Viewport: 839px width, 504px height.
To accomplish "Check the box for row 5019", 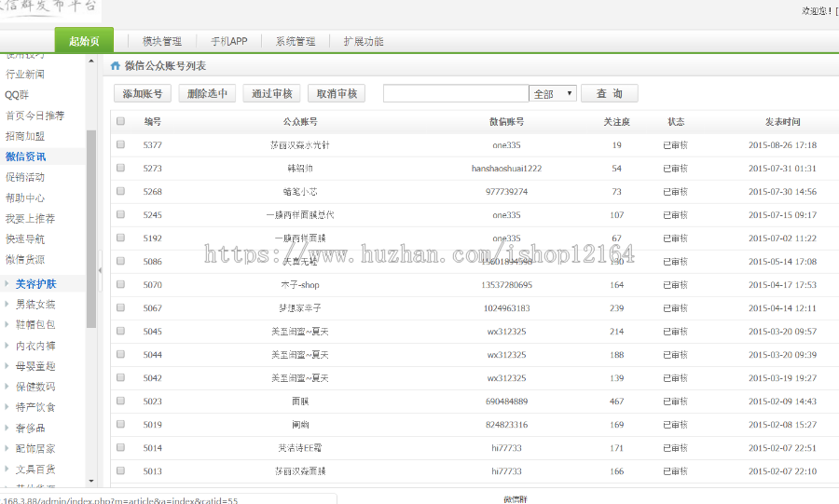I will coord(121,424).
